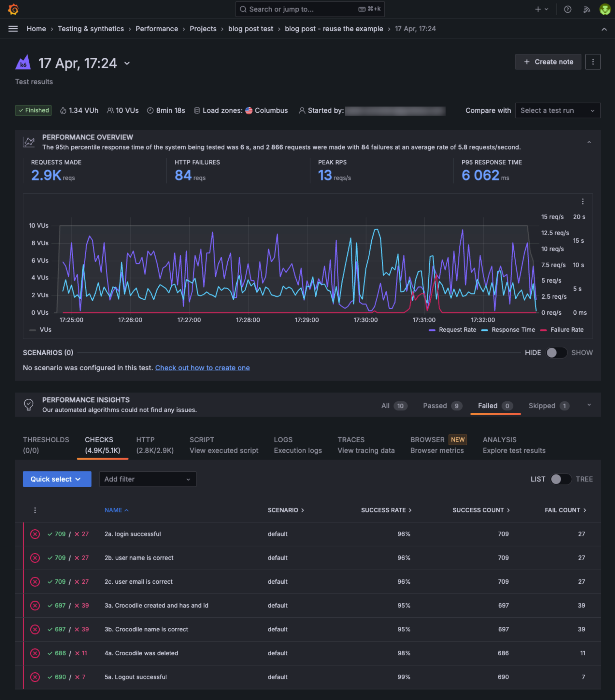615x700 pixels.
Task: Toggle Failure Rate series in chart legend
Action: (x=562, y=330)
